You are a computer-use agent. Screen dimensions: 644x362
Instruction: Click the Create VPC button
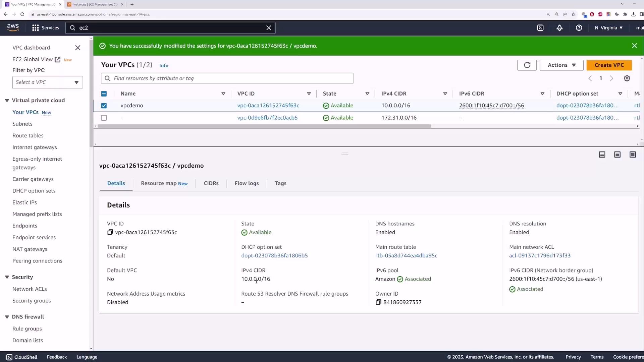click(x=609, y=65)
